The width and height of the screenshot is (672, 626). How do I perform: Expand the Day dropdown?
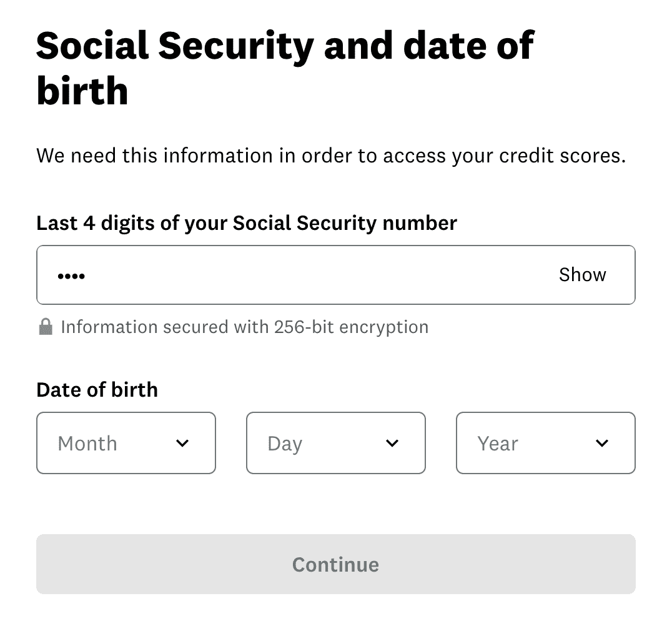[336, 443]
